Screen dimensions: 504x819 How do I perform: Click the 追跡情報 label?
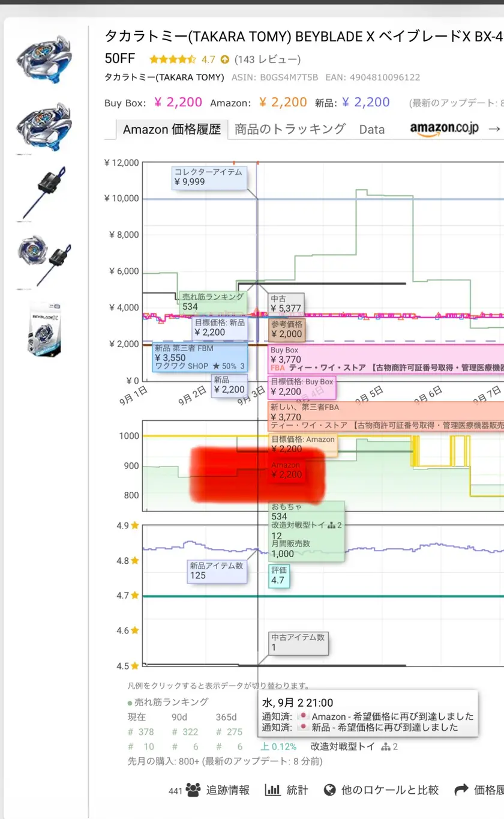tap(227, 790)
